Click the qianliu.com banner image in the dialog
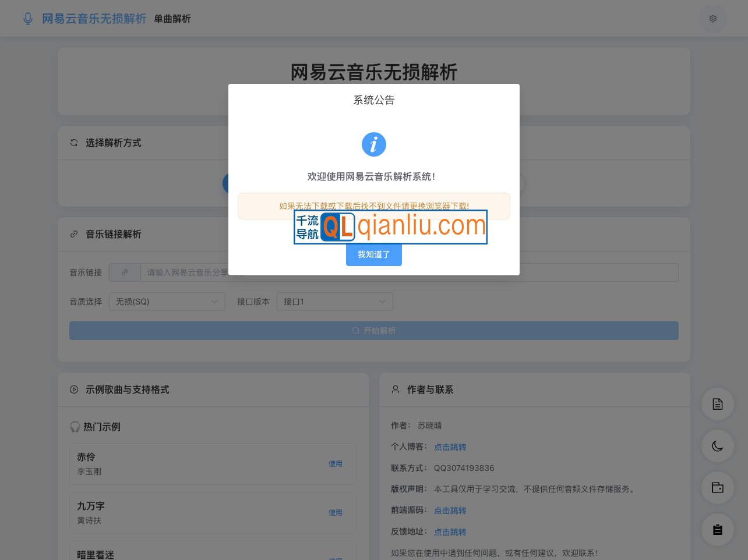This screenshot has height=560, width=748. (390, 227)
